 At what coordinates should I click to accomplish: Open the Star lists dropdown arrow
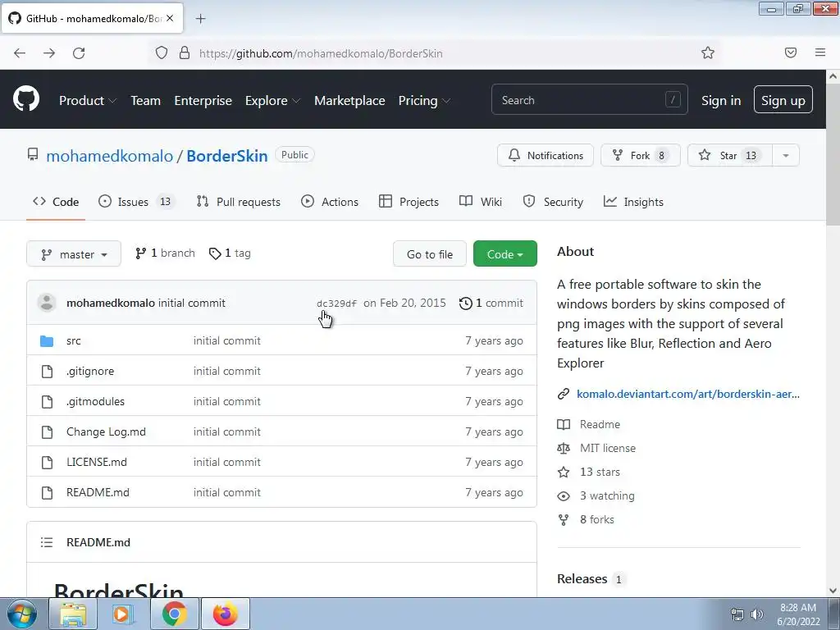(x=786, y=155)
